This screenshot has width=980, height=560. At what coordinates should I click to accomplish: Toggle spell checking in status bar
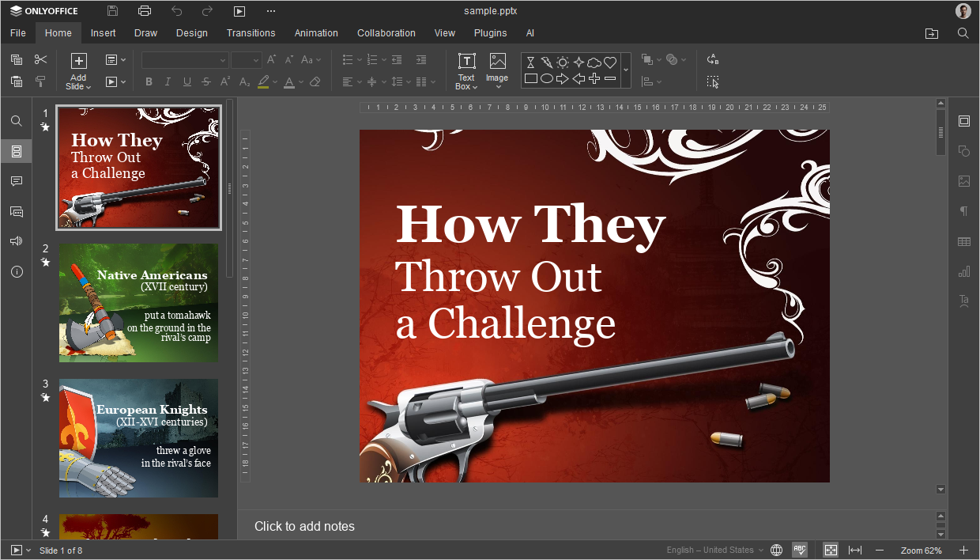click(x=800, y=550)
